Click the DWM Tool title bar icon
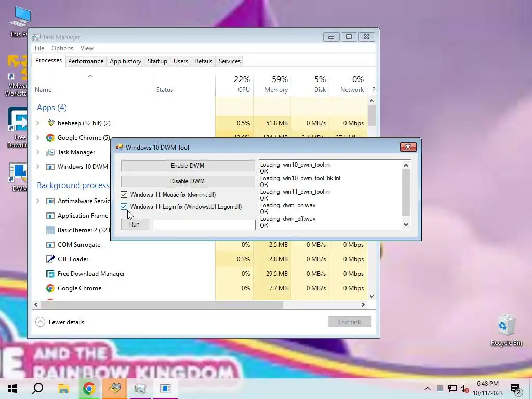The image size is (532, 399). (119, 147)
